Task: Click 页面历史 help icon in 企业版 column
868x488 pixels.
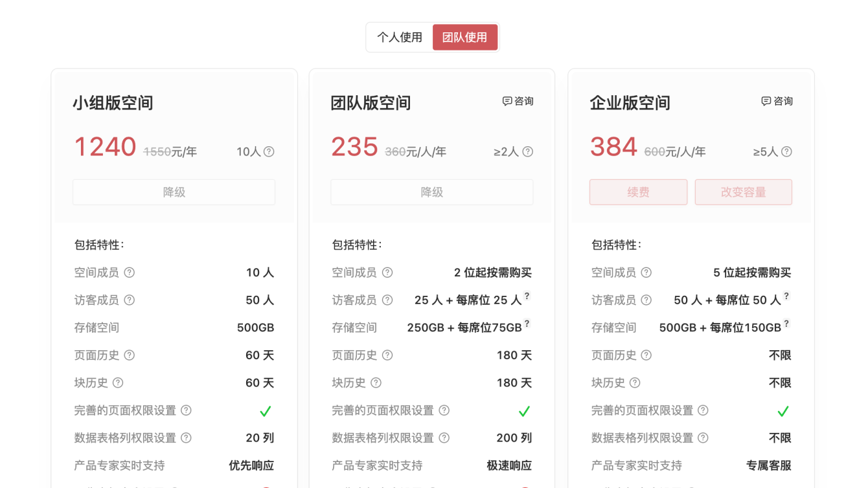Action: pyautogui.click(x=646, y=355)
